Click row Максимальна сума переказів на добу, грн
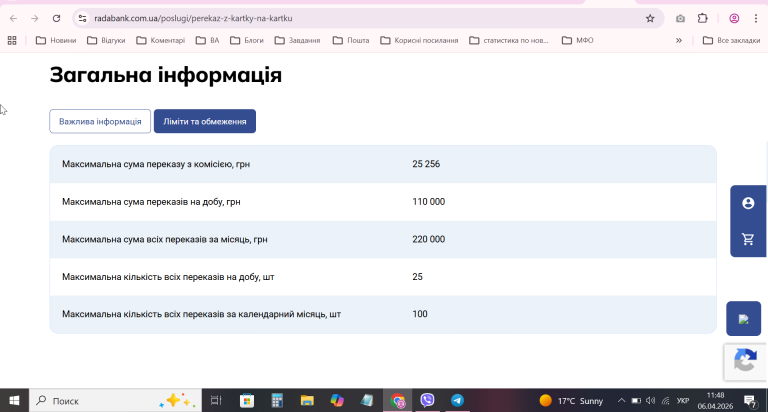This screenshot has width=768, height=412. pyautogui.click(x=383, y=202)
